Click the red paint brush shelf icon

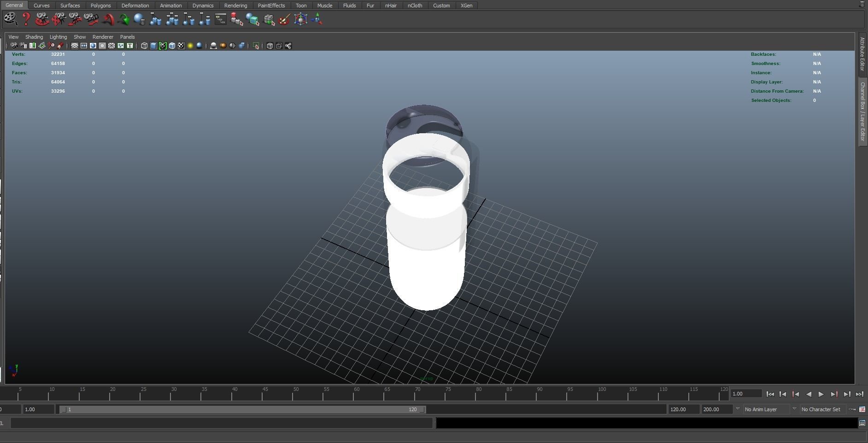285,19
